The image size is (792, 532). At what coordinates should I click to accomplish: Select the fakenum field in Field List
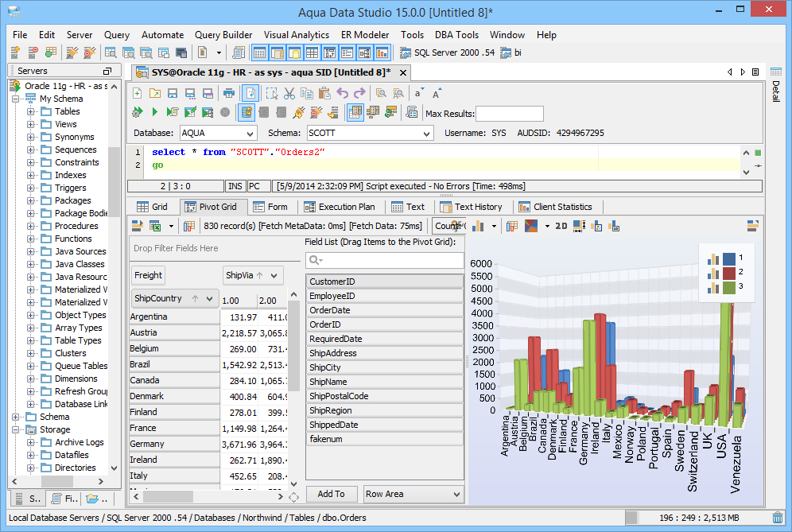(384, 439)
